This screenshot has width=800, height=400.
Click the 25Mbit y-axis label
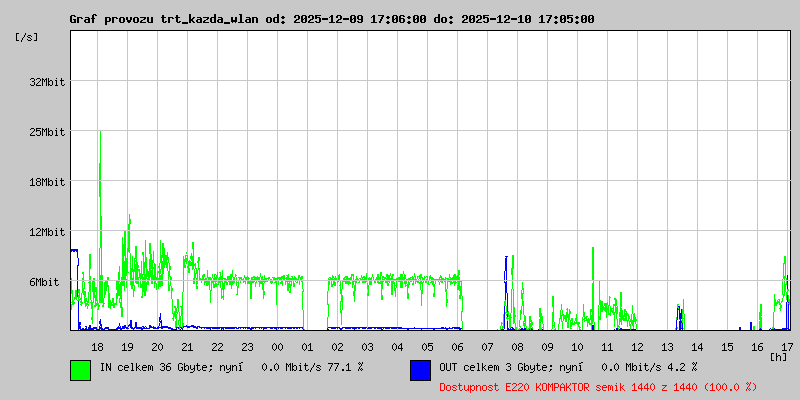47,132
